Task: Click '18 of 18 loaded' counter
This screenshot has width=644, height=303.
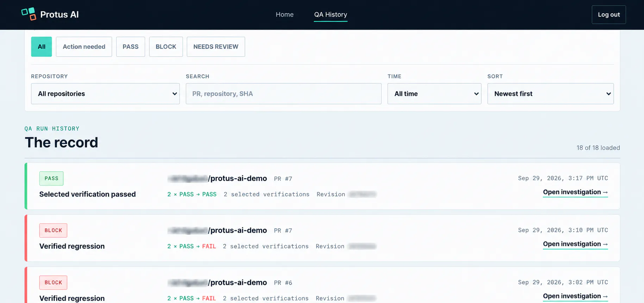Action: coord(598,148)
